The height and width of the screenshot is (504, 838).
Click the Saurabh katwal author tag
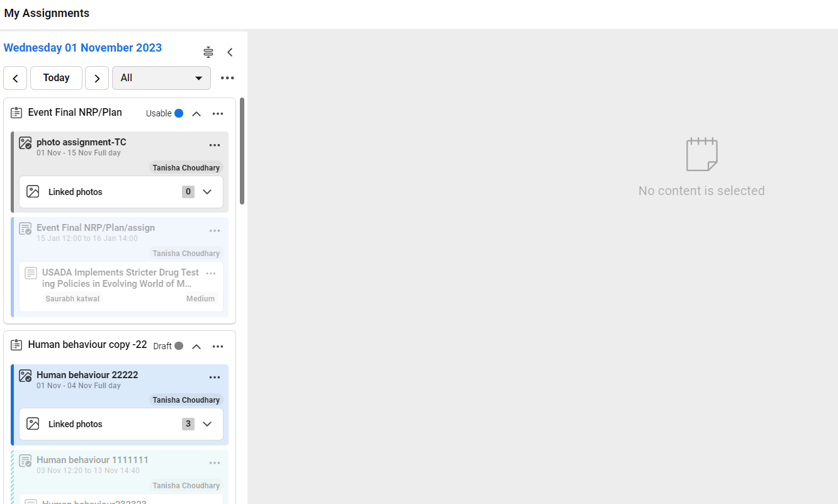[72, 299]
